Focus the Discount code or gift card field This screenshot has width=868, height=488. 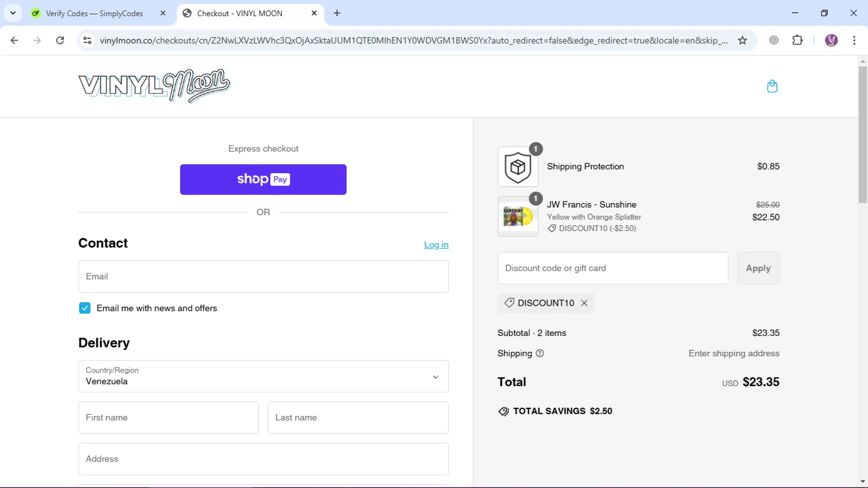point(613,268)
